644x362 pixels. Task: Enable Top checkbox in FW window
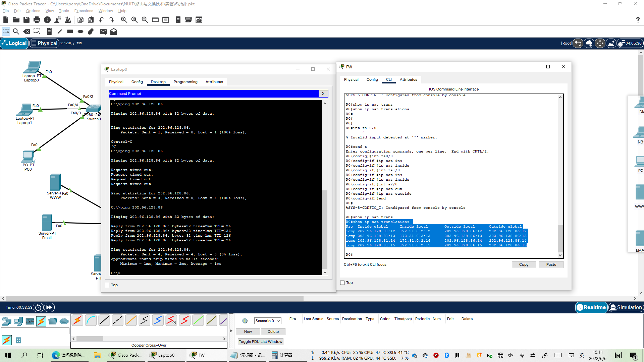pyautogui.click(x=342, y=283)
